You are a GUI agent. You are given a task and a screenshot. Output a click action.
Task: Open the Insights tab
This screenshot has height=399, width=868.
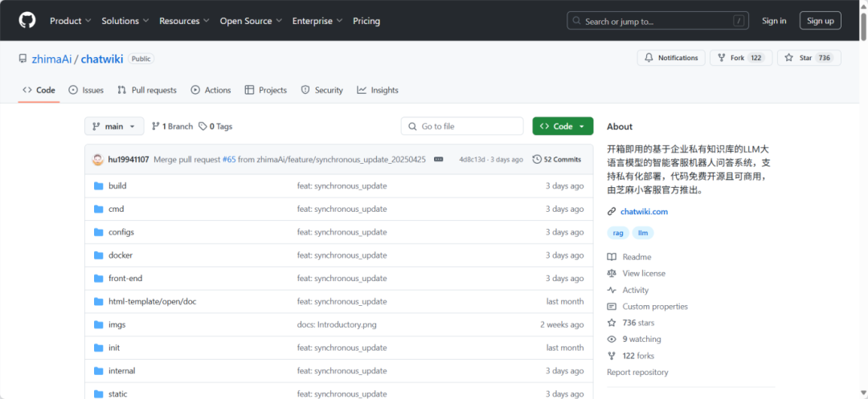pos(378,90)
